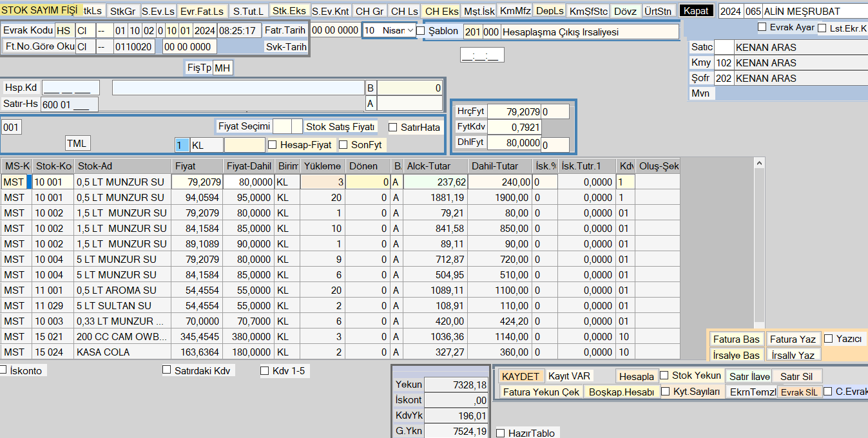Open CH Eks from the toolbar
The height and width of the screenshot is (438, 868).
point(441,11)
